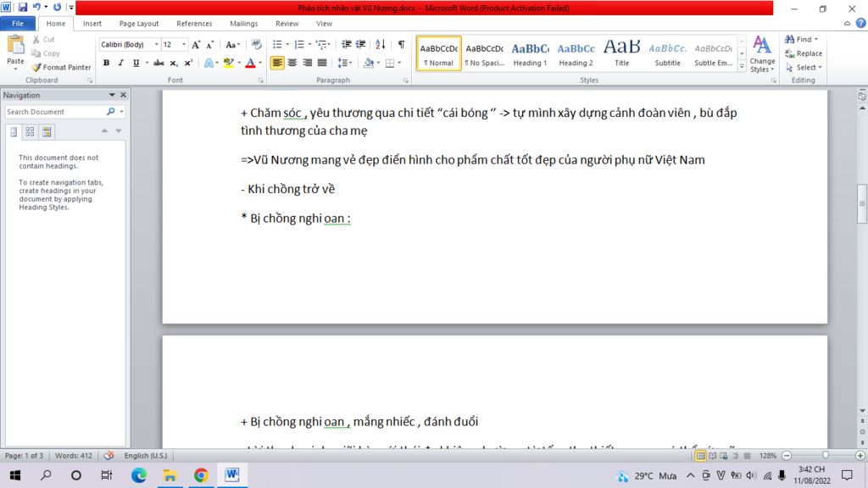Viewport: 868px width, 488px height.
Task: Switch to Web Layout view
Action: [x=724, y=455]
